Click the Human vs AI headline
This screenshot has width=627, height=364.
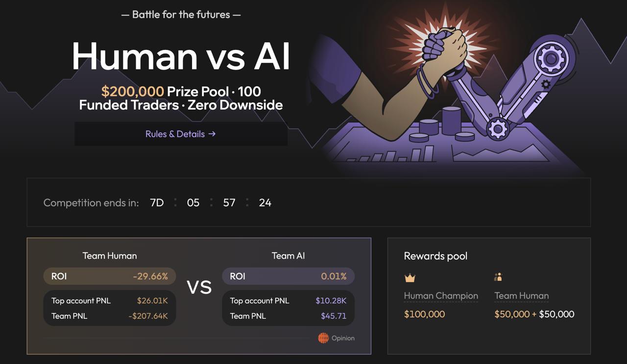click(x=181, y=56)
